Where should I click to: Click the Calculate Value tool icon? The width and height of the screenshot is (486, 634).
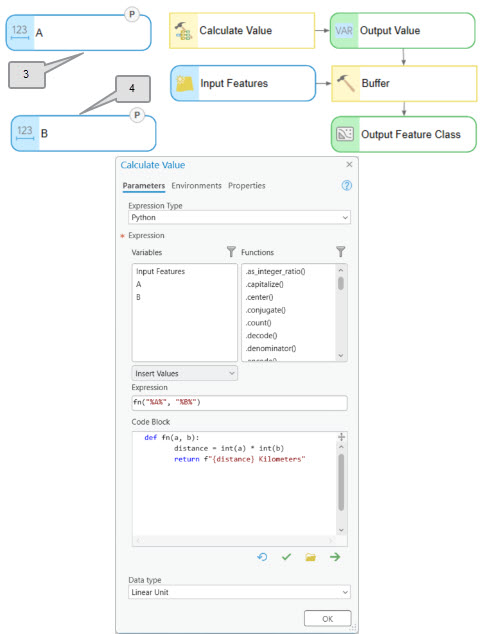[183, 31]
